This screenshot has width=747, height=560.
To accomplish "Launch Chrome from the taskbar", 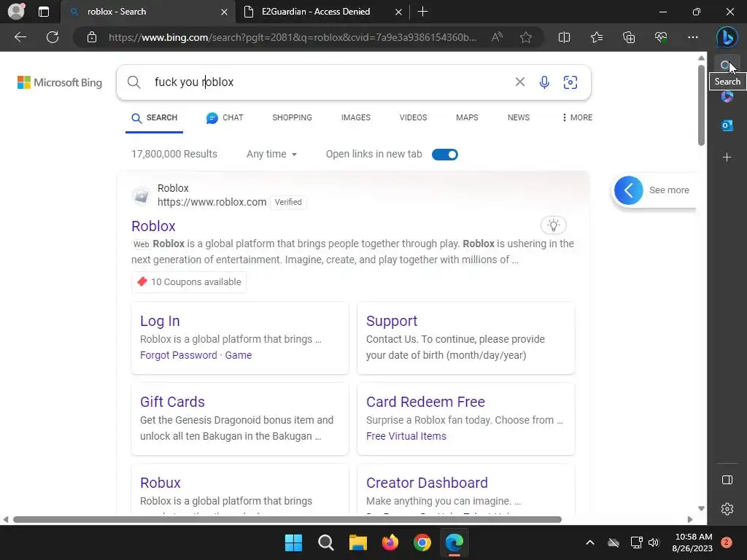I will point(422,542).
